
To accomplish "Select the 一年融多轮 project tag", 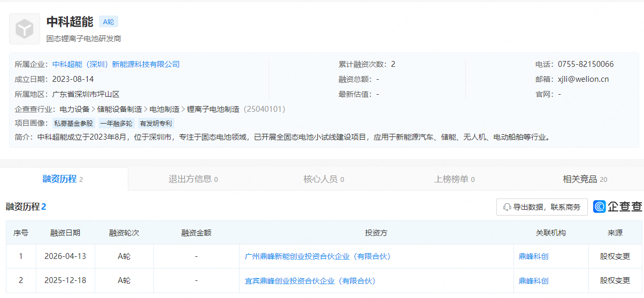I will [117, 123].
